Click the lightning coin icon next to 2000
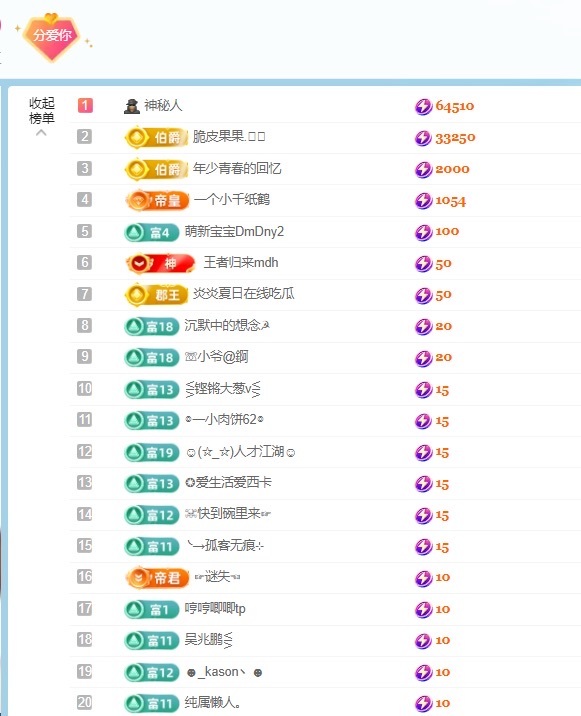The height and width of the screenshot is (716, 581). pyautogui.click(x=423, y=169)
